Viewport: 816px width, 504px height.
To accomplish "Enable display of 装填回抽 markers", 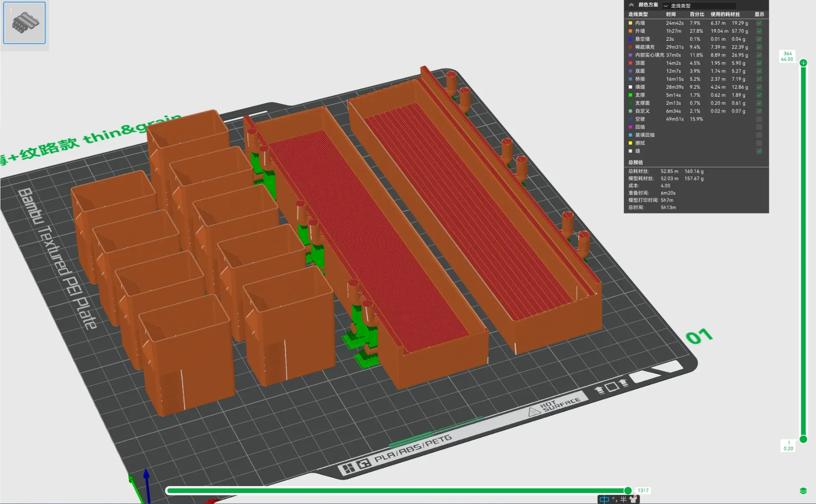I will 759,135.
